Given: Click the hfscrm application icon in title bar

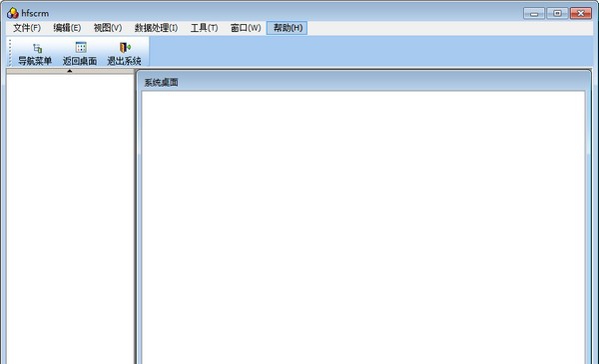Looking at the screenshot, I should tap(13, 13).
